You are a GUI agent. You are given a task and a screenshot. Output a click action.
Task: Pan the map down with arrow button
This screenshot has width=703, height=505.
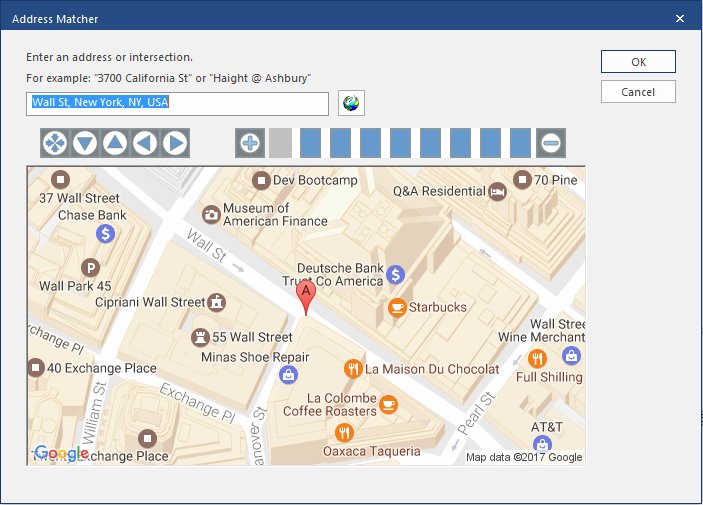85,143
